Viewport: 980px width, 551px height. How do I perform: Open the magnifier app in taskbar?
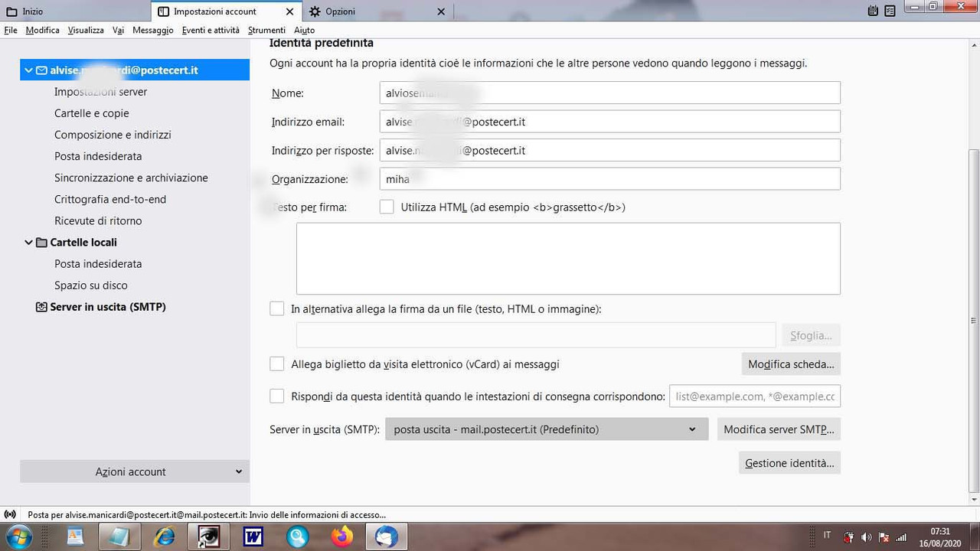[298, 537]
